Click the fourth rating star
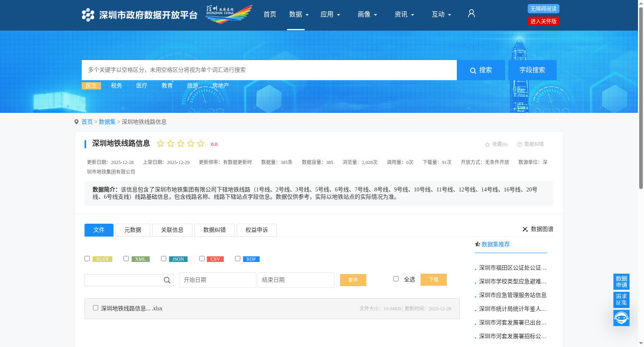The height and width of the screenshot is (347, 644). [x=191, y=143]
